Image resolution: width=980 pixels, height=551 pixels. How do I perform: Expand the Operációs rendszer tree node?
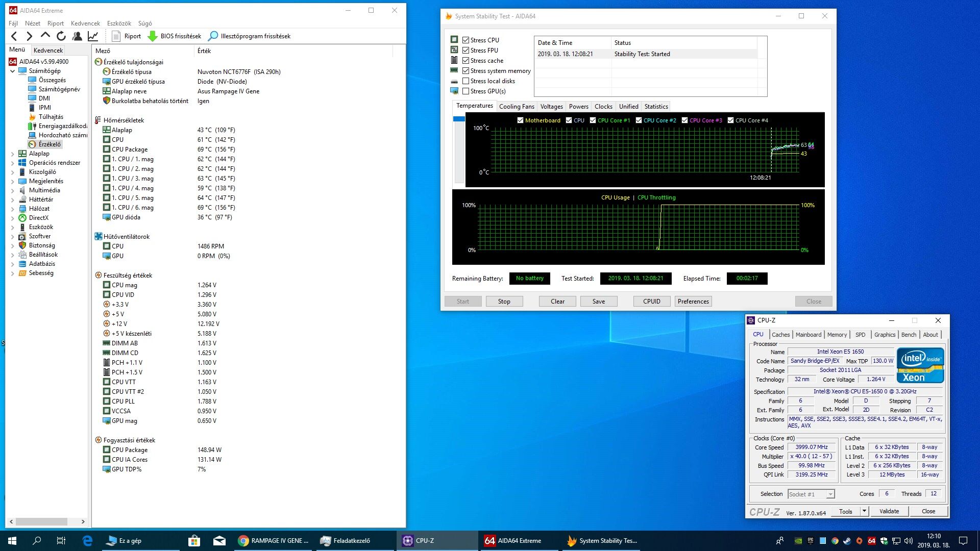[13, 163]
